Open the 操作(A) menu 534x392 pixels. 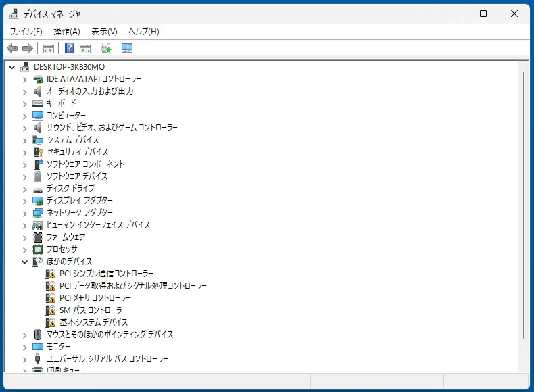(67, 32)
